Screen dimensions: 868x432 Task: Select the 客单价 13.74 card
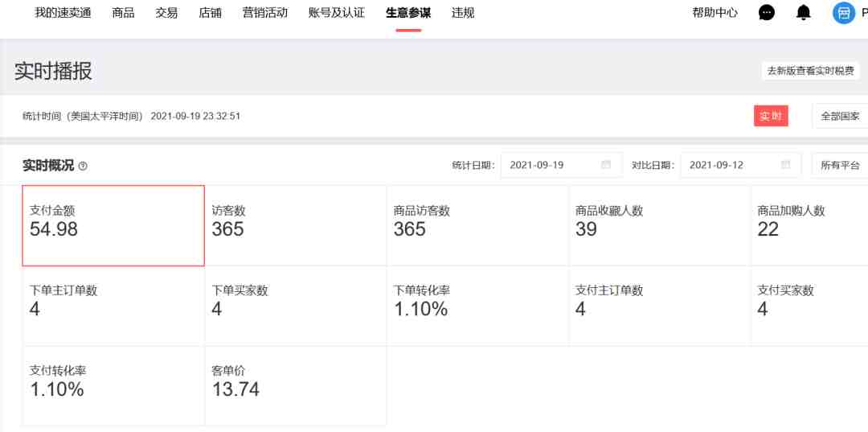click(296, 386)
